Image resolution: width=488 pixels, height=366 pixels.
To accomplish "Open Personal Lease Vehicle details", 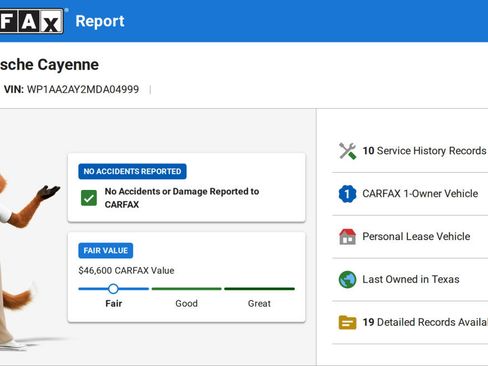I will click(x=410, y=237).
